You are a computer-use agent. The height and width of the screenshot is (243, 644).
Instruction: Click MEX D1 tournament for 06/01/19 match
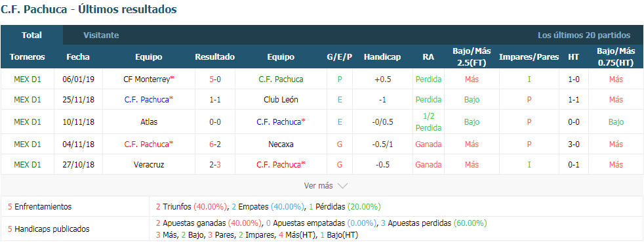click(28, 79)
